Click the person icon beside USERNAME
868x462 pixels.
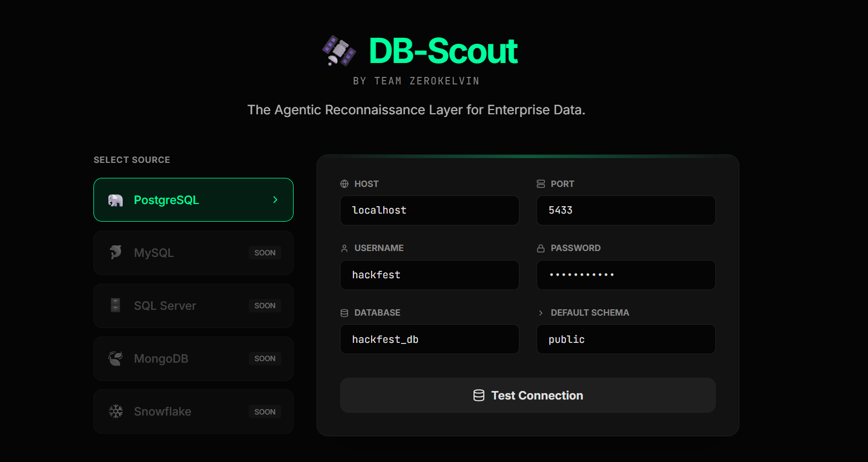point(344,247)
